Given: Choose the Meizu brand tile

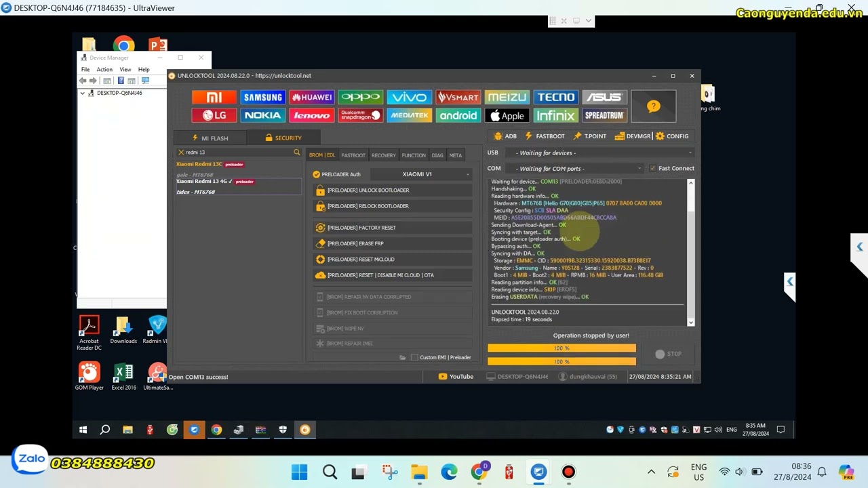Looking at the screenshot, I should click(507, 98).
